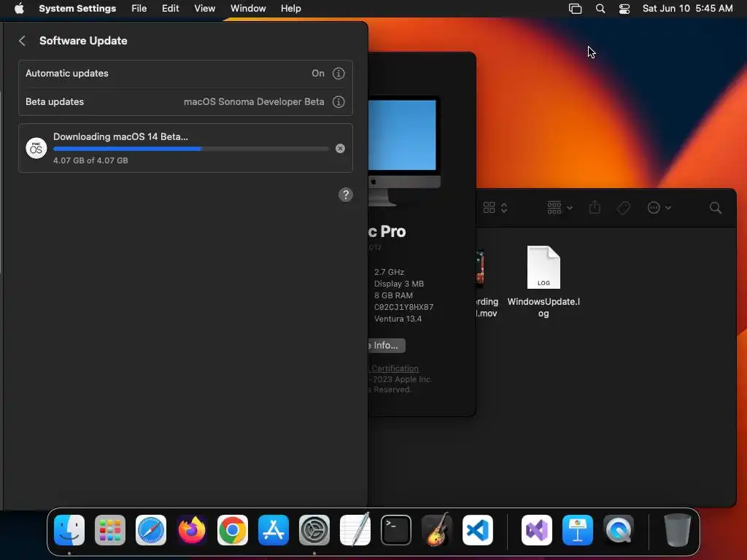Open Launchpad from the Dock

tap(110, 530)
